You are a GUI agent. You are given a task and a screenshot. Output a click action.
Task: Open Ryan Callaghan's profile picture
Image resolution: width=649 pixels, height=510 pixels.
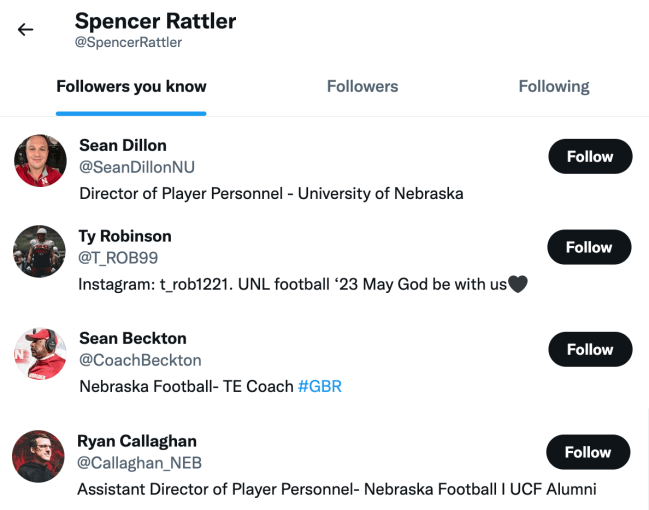pyautogui.click(x=39, y=456)
